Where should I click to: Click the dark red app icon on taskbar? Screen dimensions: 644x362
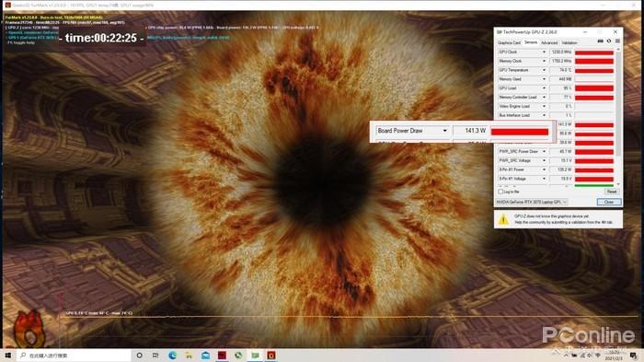[x=223, y=355]
